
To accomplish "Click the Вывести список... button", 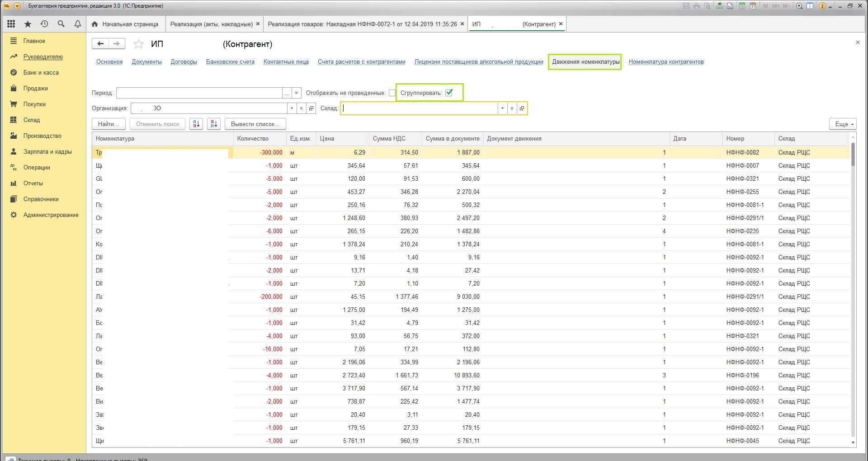I will pyautogui.click(x=255, y=124).
